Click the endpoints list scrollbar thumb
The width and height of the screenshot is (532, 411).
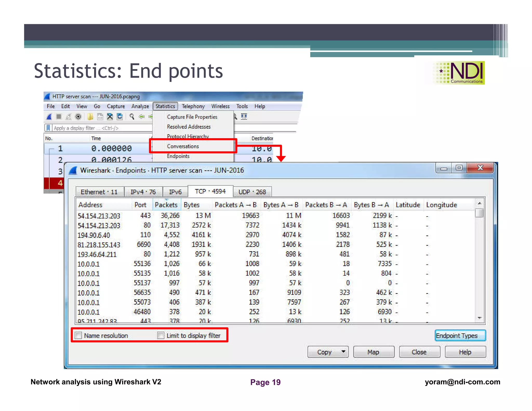[x=480, y=213]
